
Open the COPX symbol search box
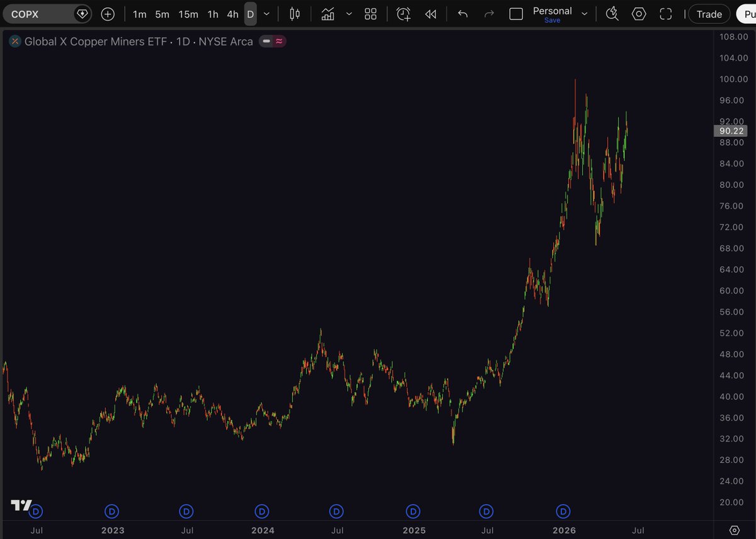47,14
